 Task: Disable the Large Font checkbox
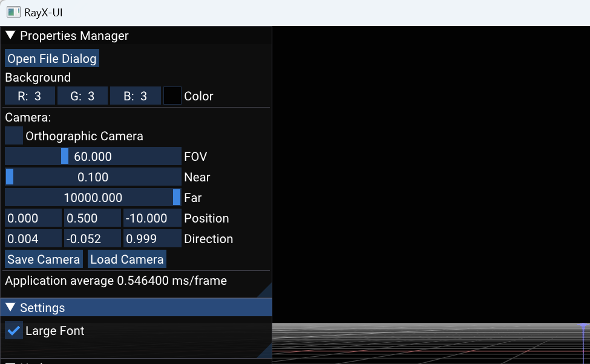[14, 331]
